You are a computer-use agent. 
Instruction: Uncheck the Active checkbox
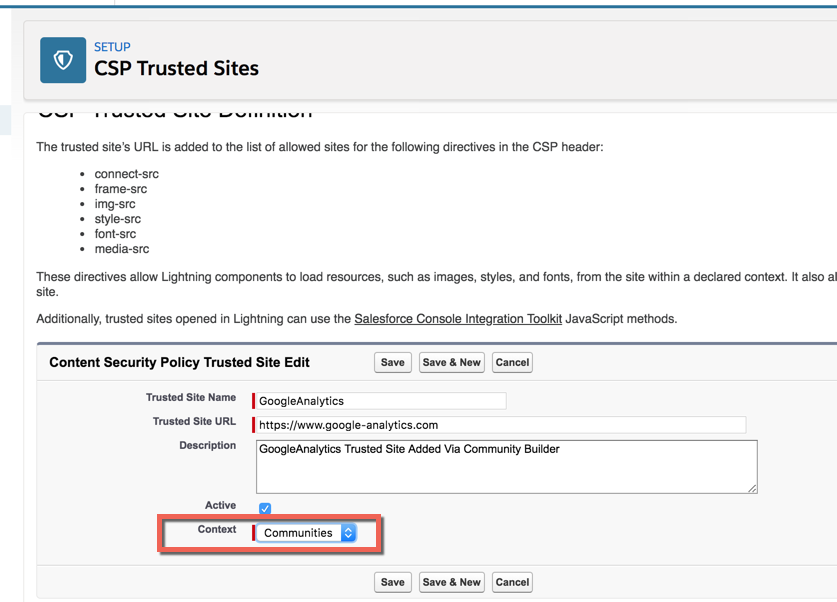[265, 508]
